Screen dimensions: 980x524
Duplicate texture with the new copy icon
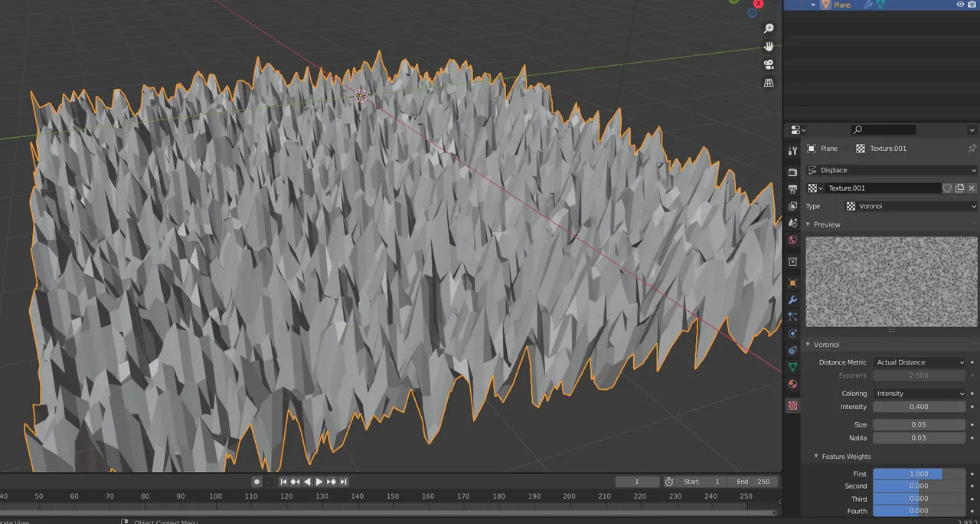point(959,188)
